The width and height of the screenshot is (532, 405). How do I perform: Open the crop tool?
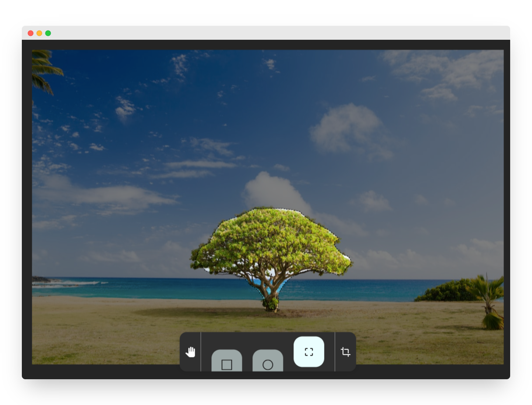click(x=345, y=352)
